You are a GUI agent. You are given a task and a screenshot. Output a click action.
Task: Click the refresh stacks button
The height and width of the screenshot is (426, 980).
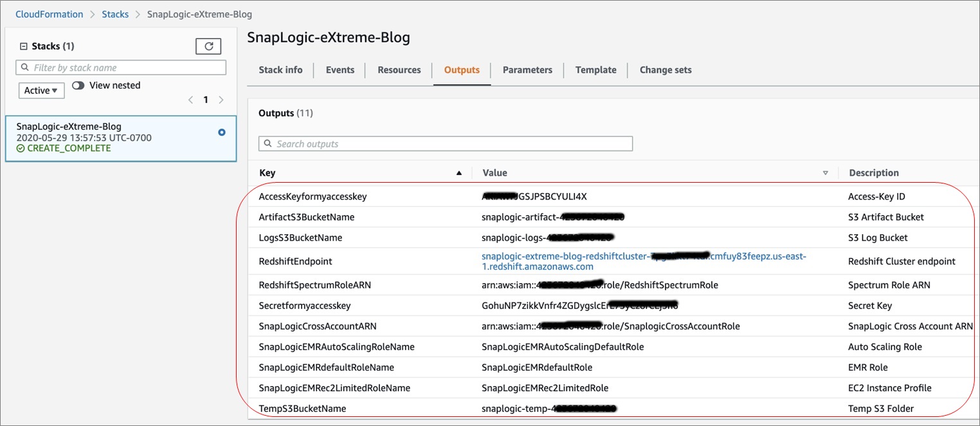point(208,46)
